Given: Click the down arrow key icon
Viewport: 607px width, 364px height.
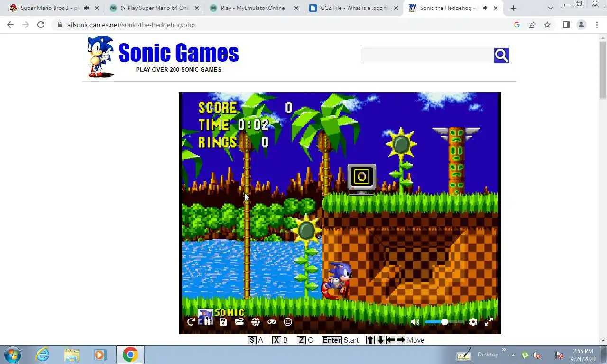Looking at the screenshot, I should tap(381, 340).
